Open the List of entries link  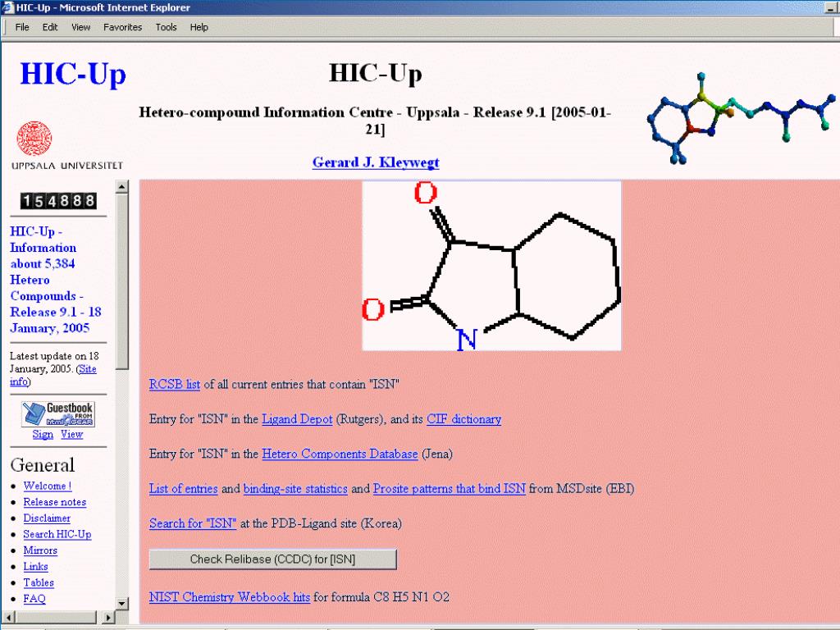184,489
